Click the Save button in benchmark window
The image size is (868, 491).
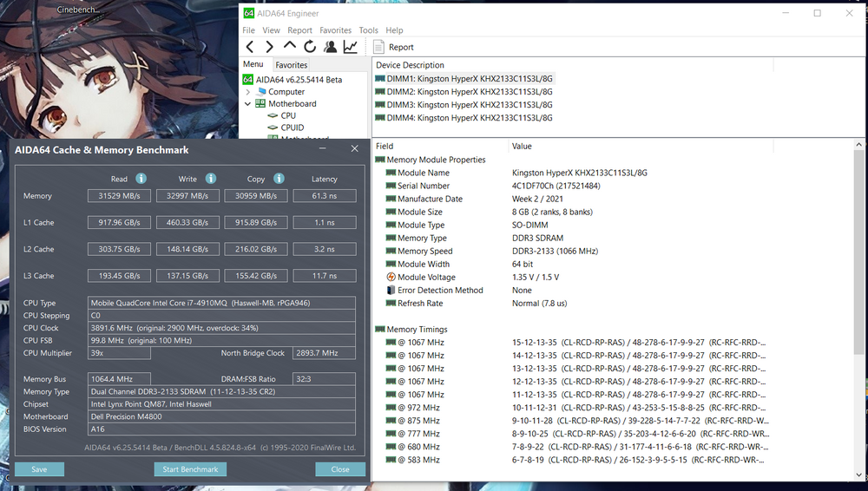pyautogui.click(x=39, y=469)
